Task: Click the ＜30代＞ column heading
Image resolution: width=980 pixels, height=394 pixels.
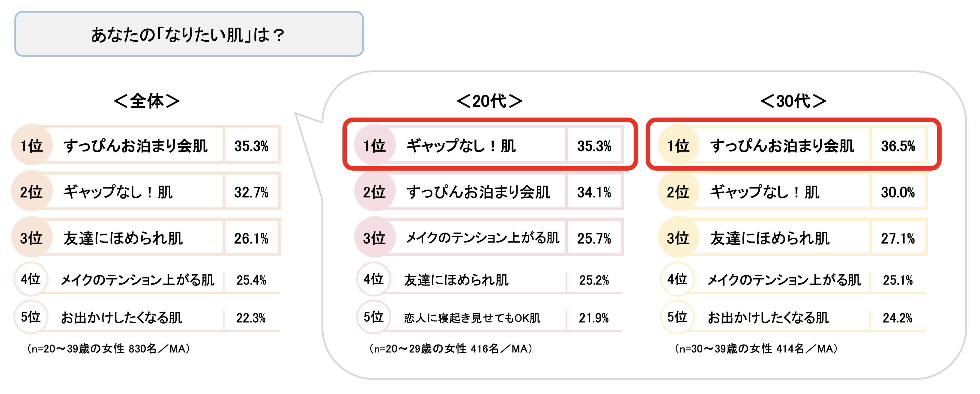Action: (x=793, y=101)
